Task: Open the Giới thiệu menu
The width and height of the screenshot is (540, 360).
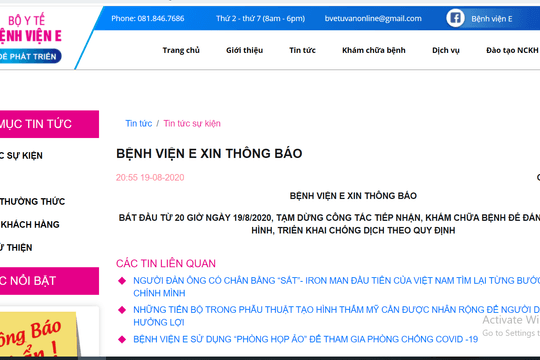Action: point(245,50)
